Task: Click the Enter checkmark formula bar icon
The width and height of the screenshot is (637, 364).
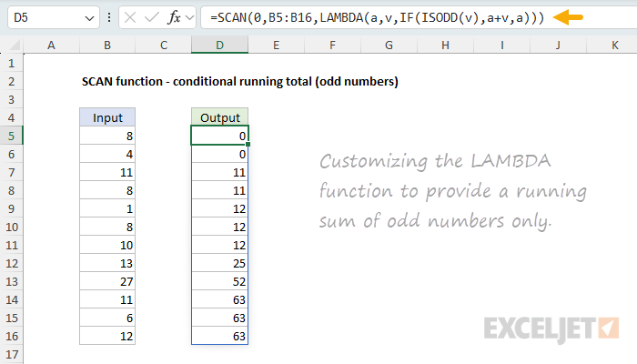Action: 152,18
